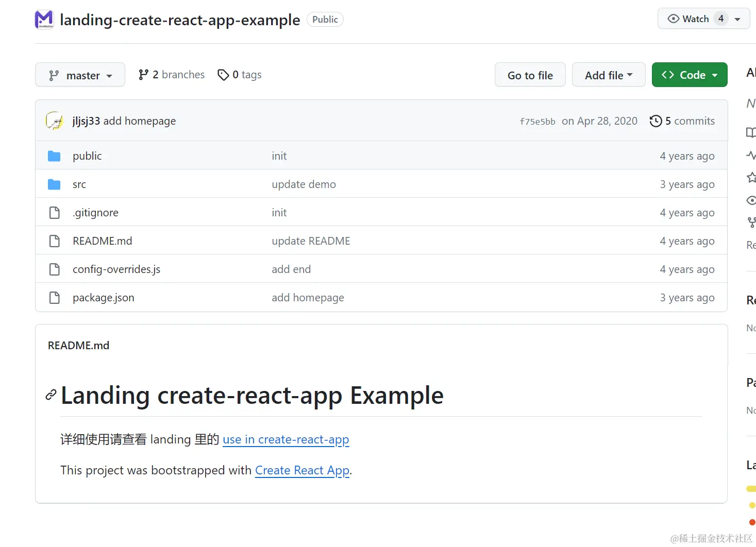
Task: Click the package.json file icon
Action: pos(54,298)
